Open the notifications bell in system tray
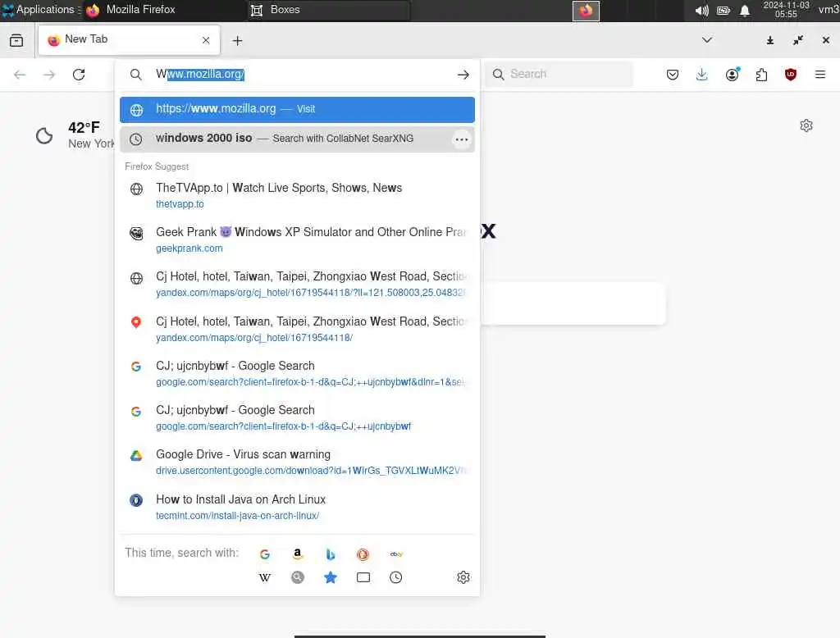 tap(745, 10)
